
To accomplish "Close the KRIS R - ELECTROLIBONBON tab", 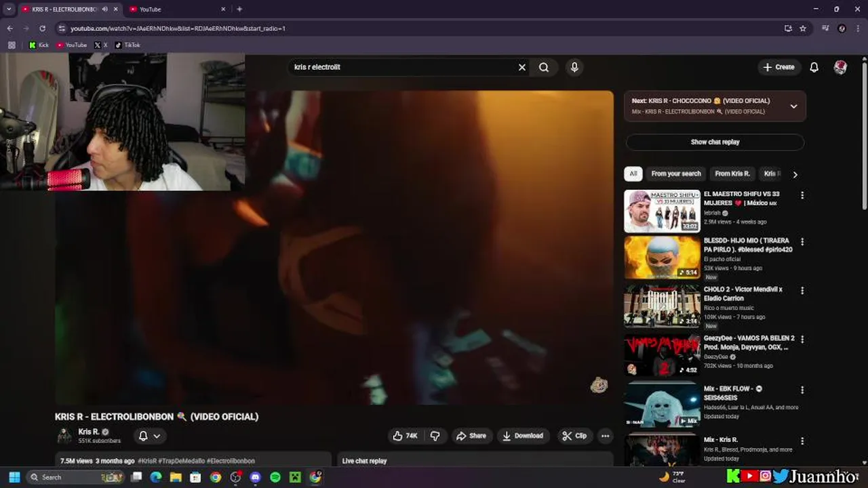I will pyautogui.click(x=115, y=9).
